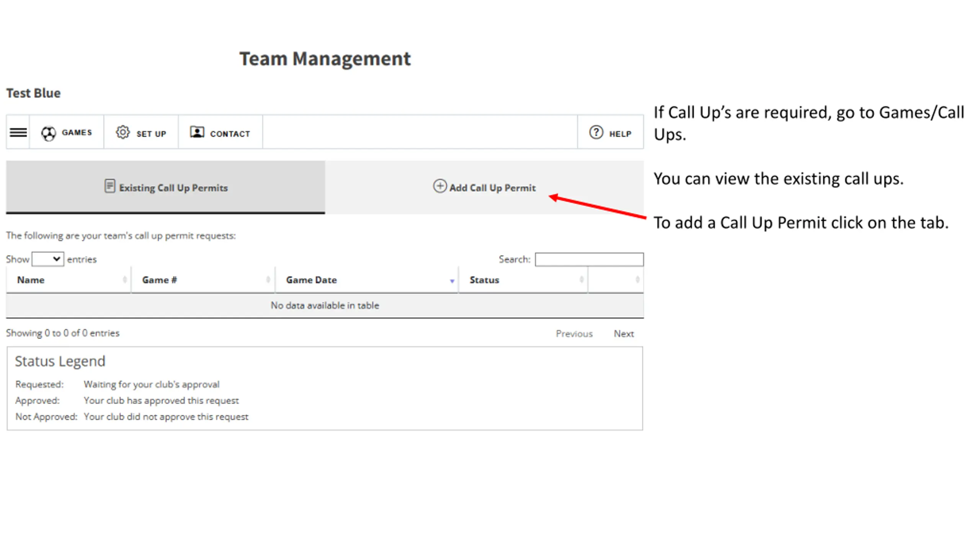Open the hamburger menu icon
Image resolution: width=980 pixels, height=551 pixels.
click(18, 132)
